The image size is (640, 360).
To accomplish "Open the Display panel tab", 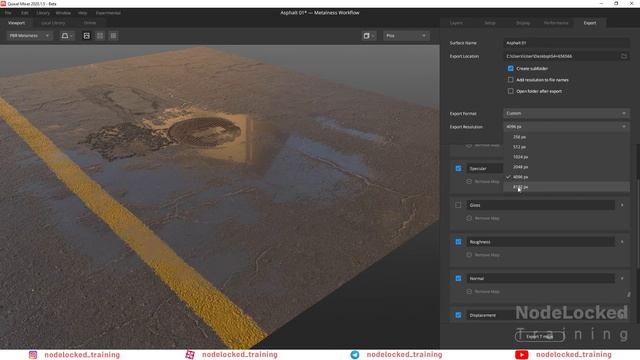I will coord(523,23).
